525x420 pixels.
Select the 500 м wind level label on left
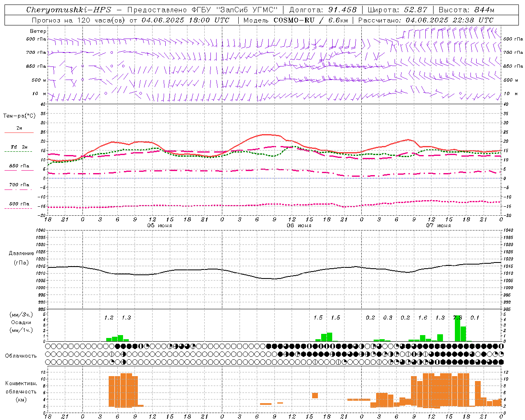tap(39, 80)
